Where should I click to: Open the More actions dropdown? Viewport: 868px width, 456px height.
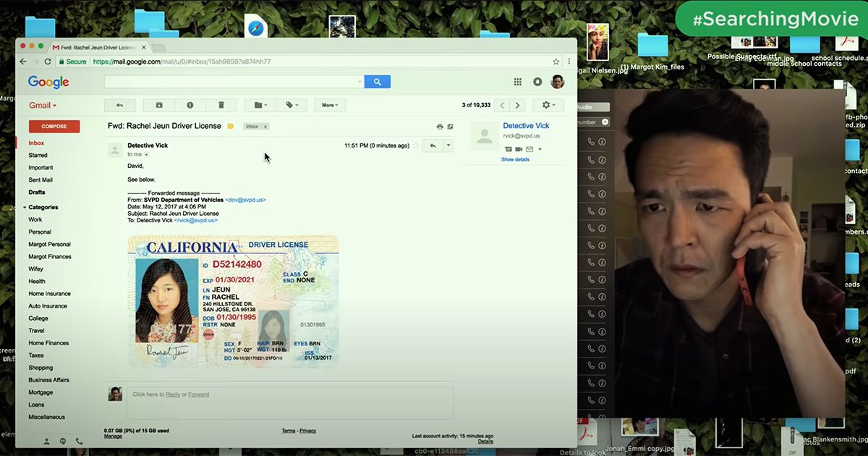tap(330, 105)
